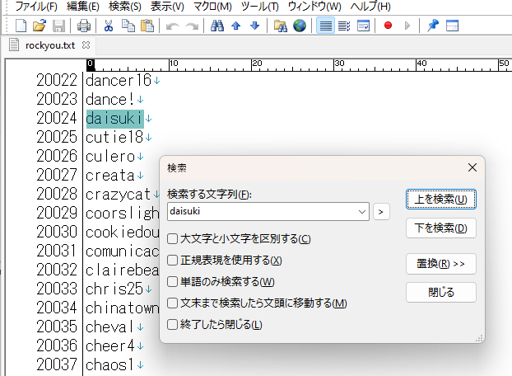Click the cheer4 line text

coord(110,346)
